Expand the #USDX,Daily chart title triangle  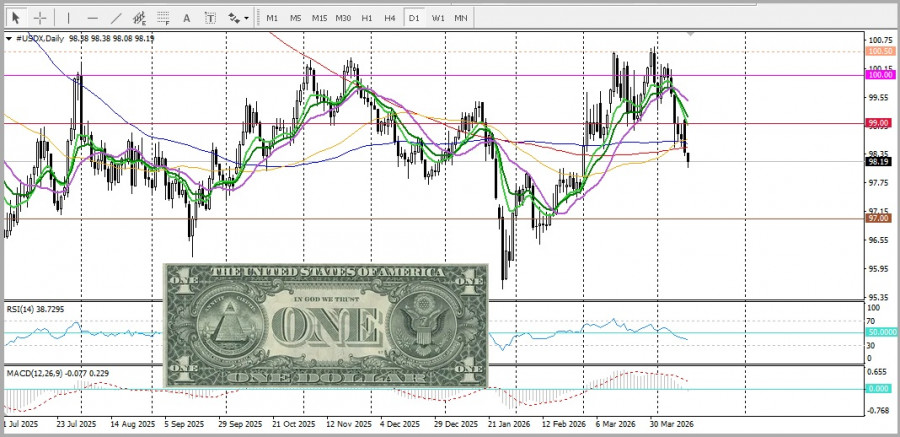coord(9,38)
